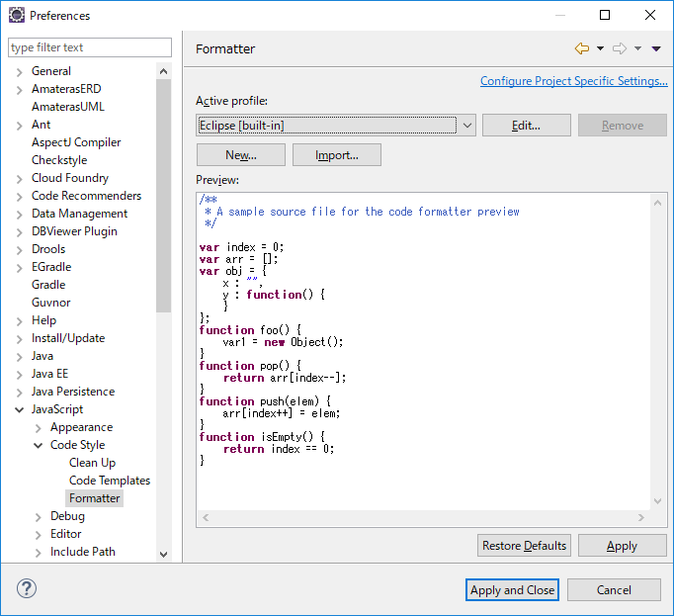Focus the type filter text field
This screenshot has width=674, height=616.
90,47
